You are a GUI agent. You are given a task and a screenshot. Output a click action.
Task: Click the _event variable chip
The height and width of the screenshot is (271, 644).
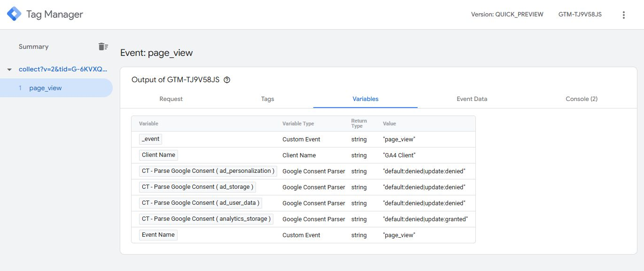click(x=151, y=139)
